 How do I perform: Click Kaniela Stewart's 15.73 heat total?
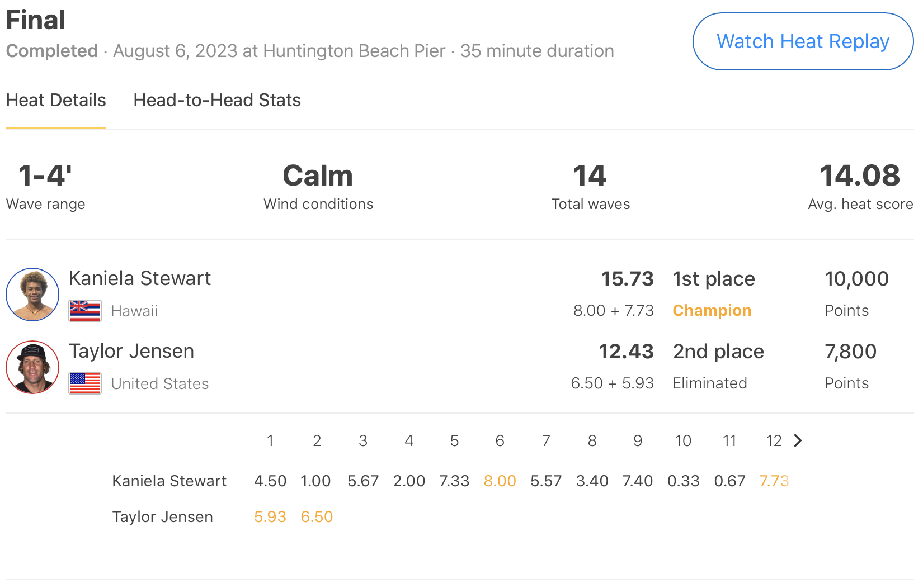[x=627, y=278]
